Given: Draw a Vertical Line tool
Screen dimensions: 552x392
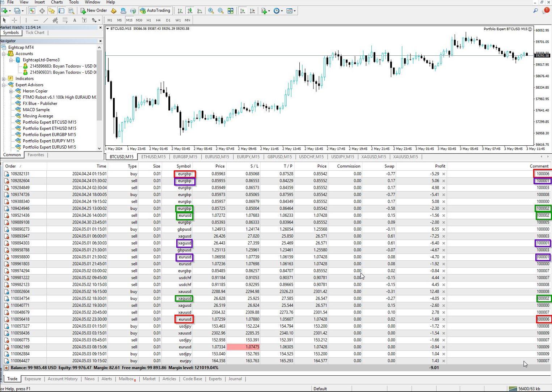Looking at the screenshot, I should coord(26,20).
